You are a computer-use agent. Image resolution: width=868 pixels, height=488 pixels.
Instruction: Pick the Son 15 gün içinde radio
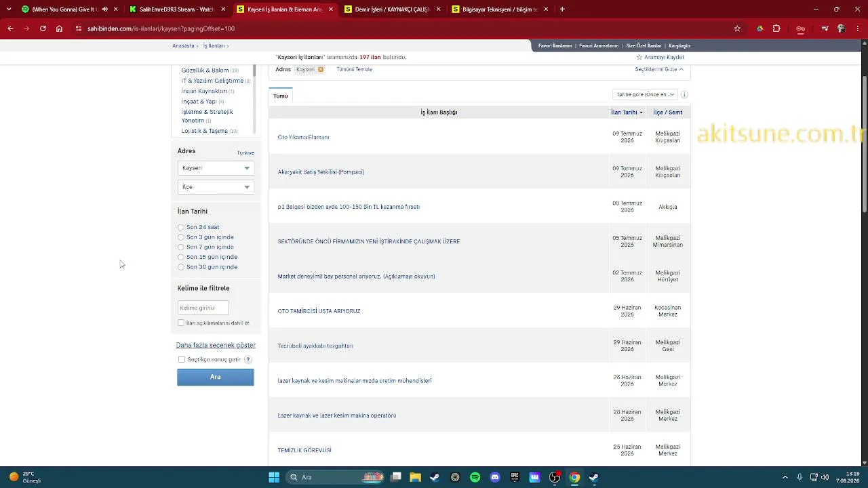180,257
